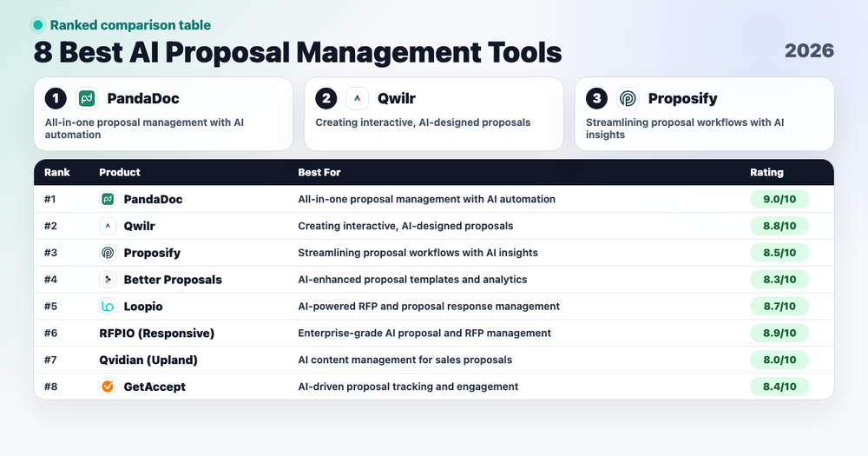The width and height of the screenshot is (868, 456).
Task: Click the Qwilr card description text
Action: (x=423, y=122)
